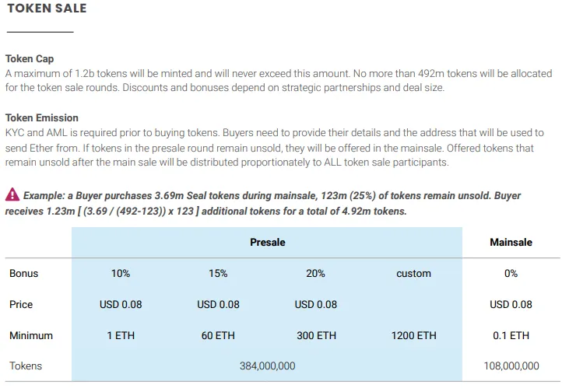
Task: Click the 1 ETH minimum cell
Action: (x=121, y=336)
